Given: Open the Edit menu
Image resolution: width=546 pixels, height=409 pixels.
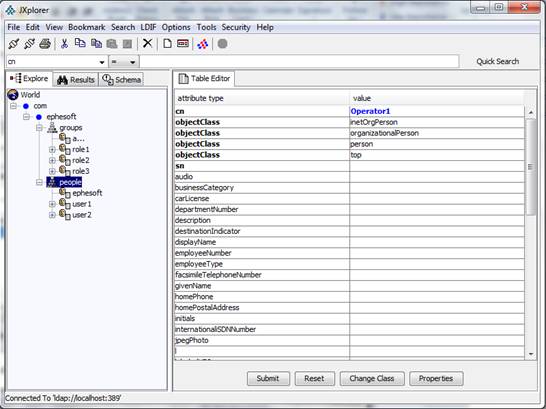Looking at the screenshot, I should (32, 27).
